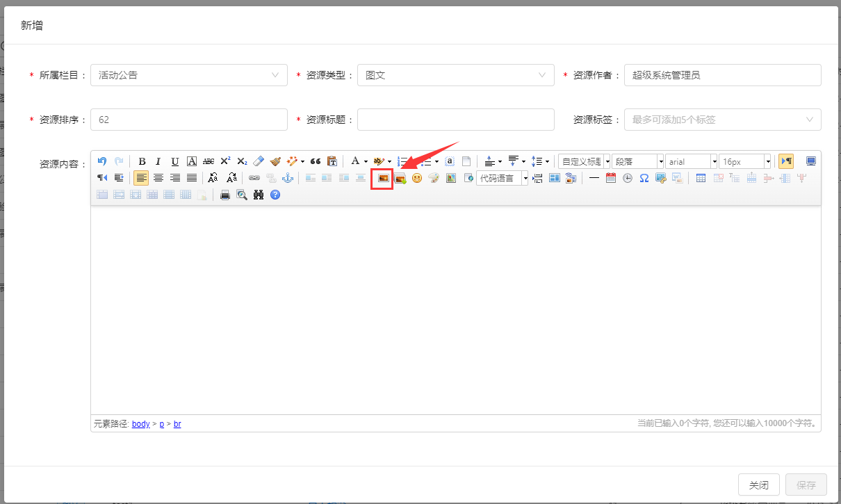Open the 所属栏目 dropdown showing 活动公告

coord(189,75)
